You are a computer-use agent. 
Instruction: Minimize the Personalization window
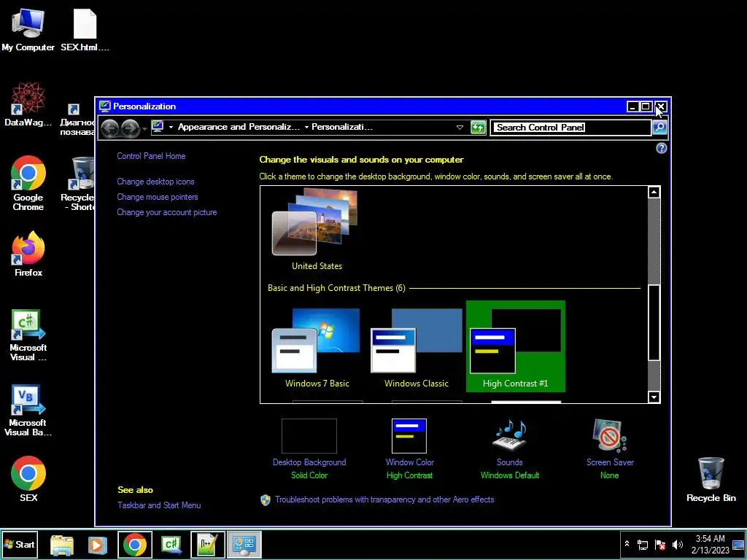coord(632,106)
